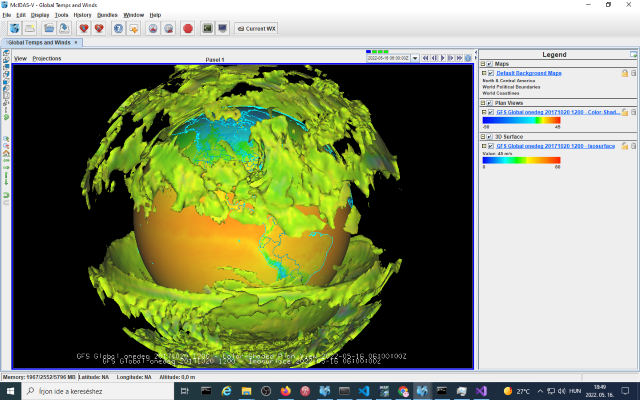Pan left with the green left arrow
Viewport: 640px width, 400px height.
point(6,160)
